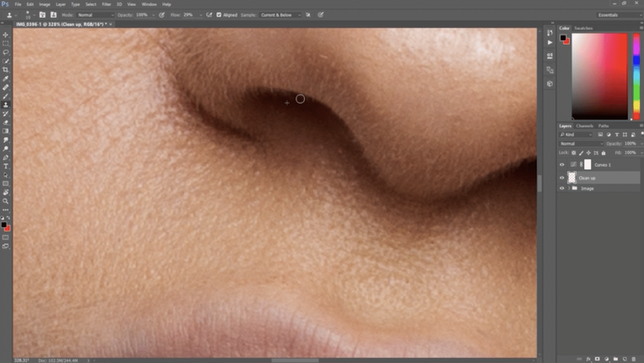This screenshot has height=363, width=644.
Task: Select the Gradient tool
Action: [6, 131]
